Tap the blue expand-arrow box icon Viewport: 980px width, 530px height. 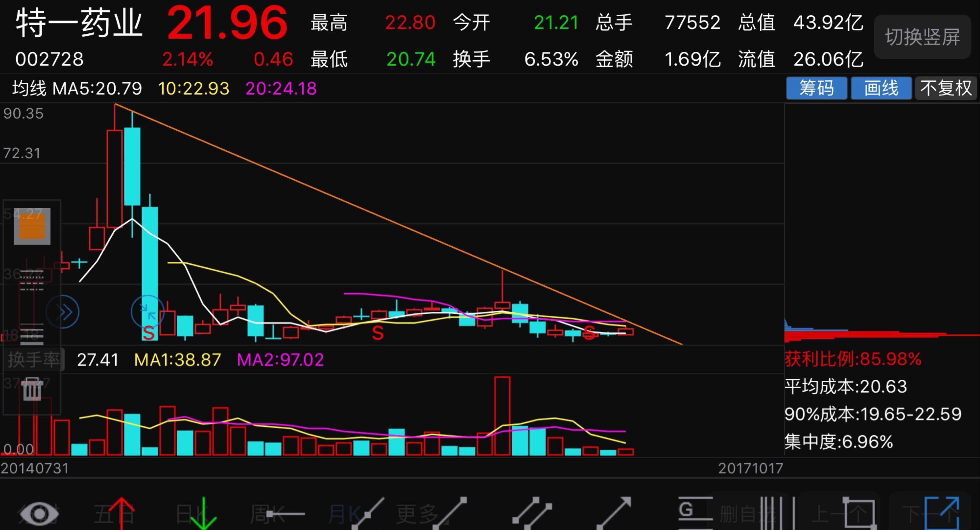[942, 513]
